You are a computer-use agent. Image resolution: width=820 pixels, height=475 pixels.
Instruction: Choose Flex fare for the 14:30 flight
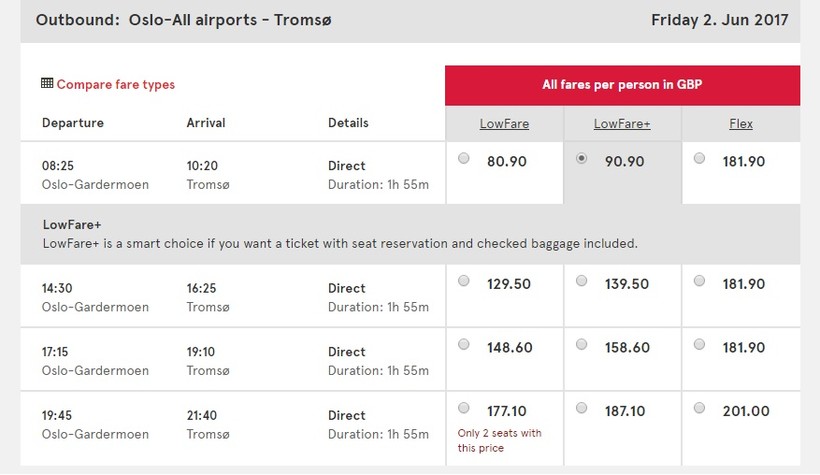[x=699, y=282]
